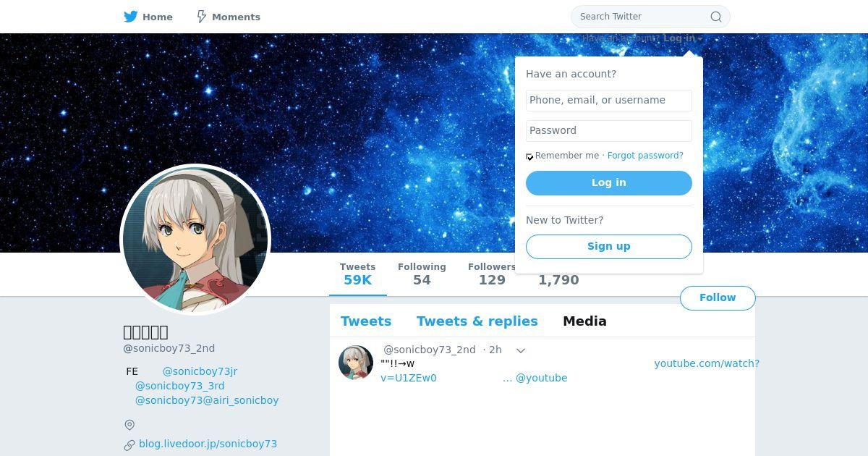Viewport: 868px width, 456px height.
Task: Click the Twitter bird Home icon
Action: (x=131, y=17)
